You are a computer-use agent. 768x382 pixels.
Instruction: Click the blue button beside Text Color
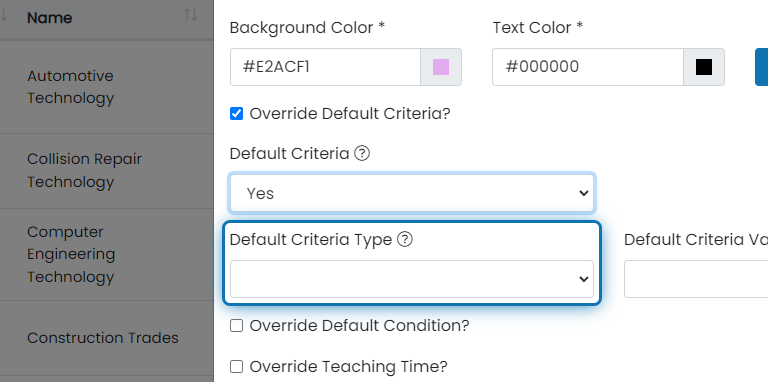[762, 67]
